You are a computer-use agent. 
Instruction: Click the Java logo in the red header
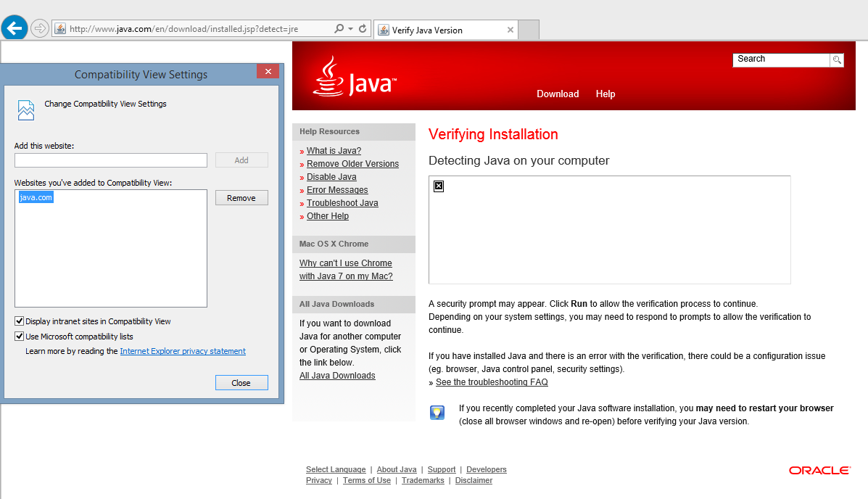(x=355, y=77)
